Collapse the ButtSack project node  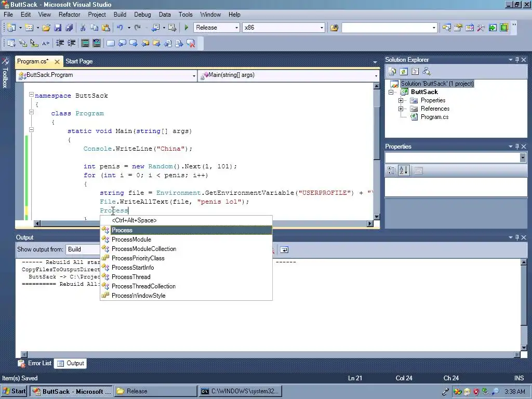click(x=391, y=92)
